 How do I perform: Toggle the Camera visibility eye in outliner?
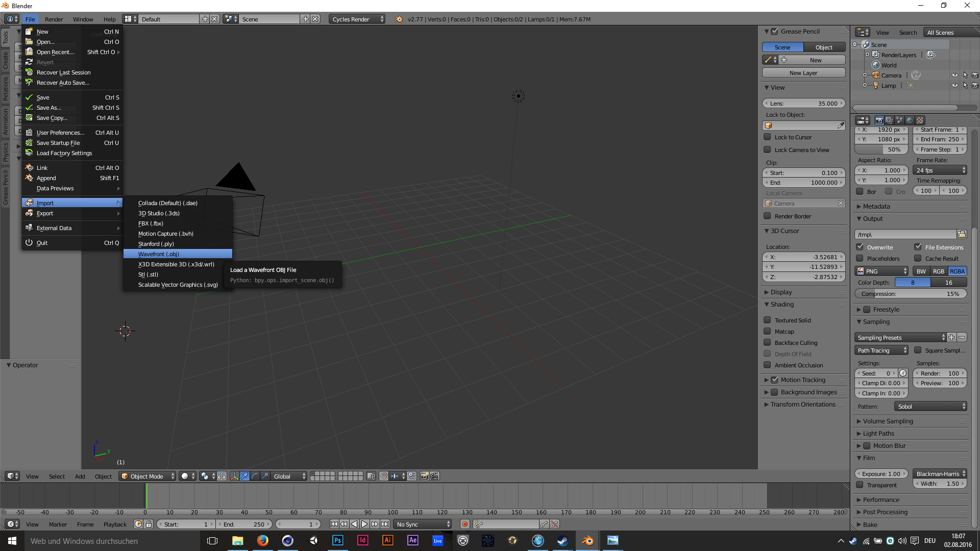[954, 75]
